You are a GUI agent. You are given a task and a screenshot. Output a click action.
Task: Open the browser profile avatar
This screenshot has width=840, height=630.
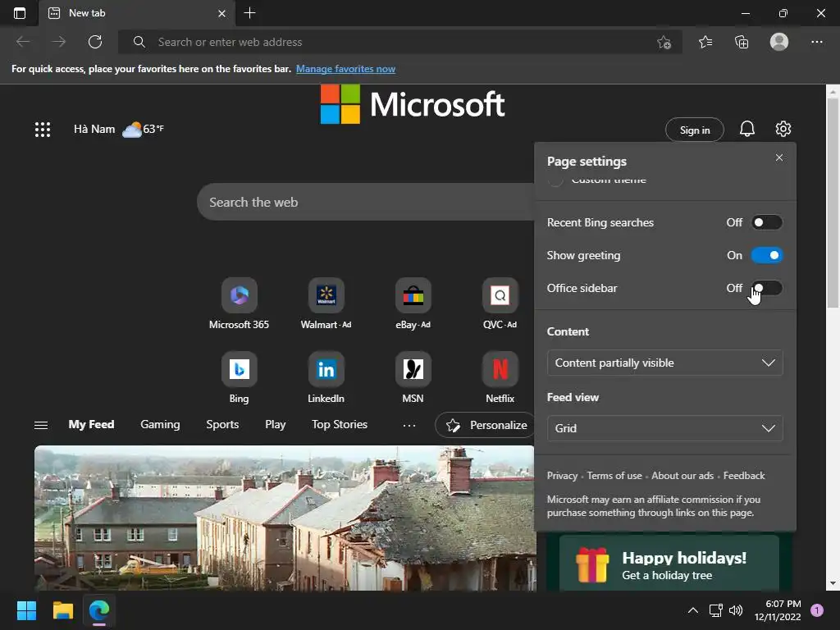point(779,42)
